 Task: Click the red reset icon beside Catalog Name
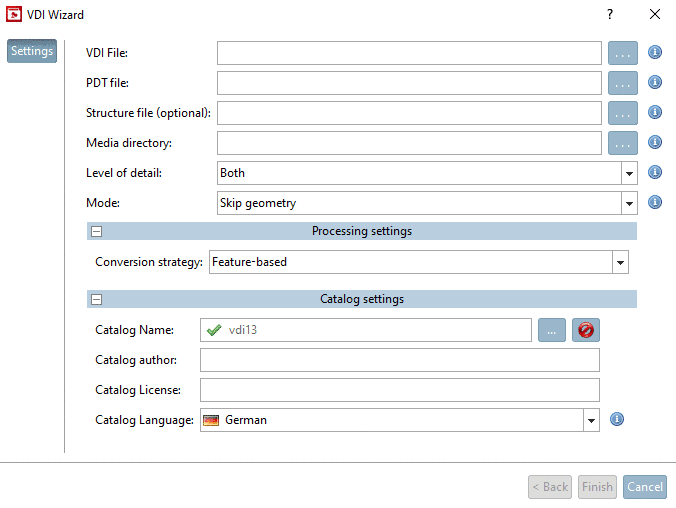(585, 330)
